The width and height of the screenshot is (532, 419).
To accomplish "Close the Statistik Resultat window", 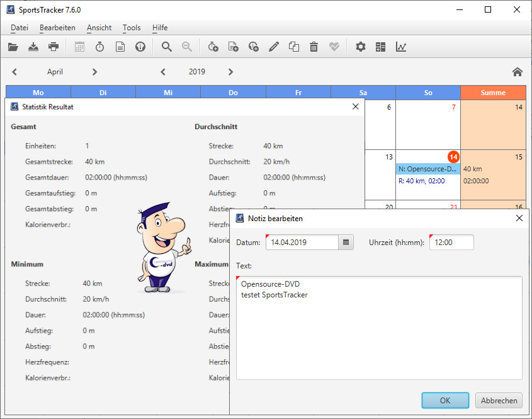I will pyautogui.click(x=356, y=107).
